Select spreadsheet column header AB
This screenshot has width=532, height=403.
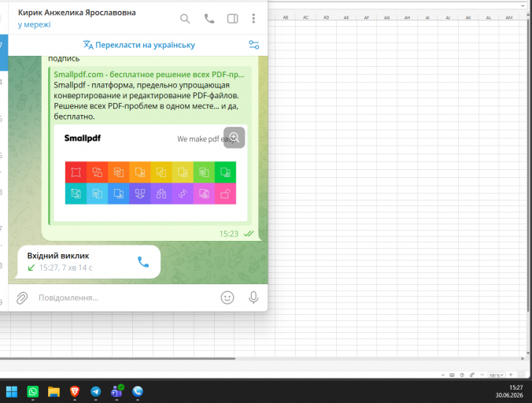click(x=286, y=17)
